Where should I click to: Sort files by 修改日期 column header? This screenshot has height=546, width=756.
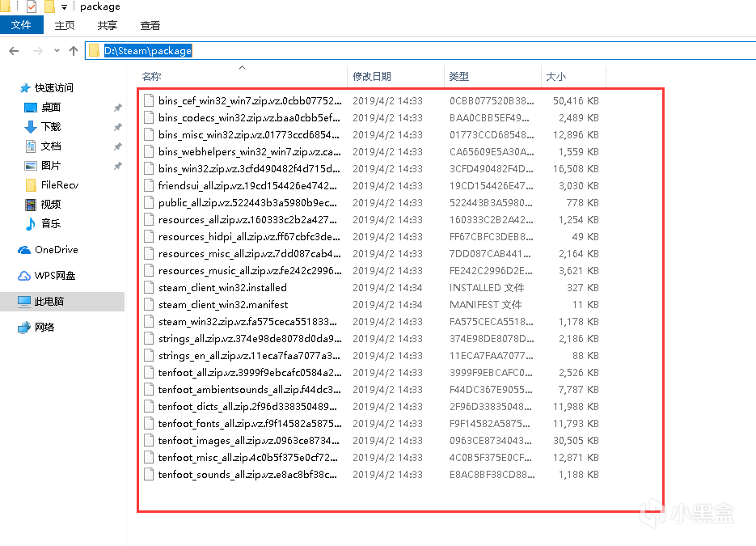click(x=372, y=77)
